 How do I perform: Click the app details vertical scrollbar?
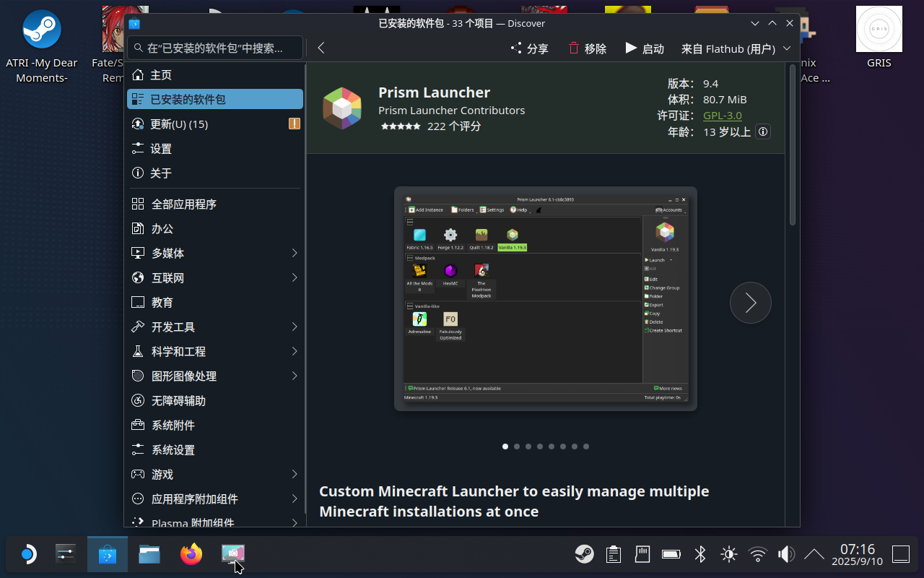(792, 144)
